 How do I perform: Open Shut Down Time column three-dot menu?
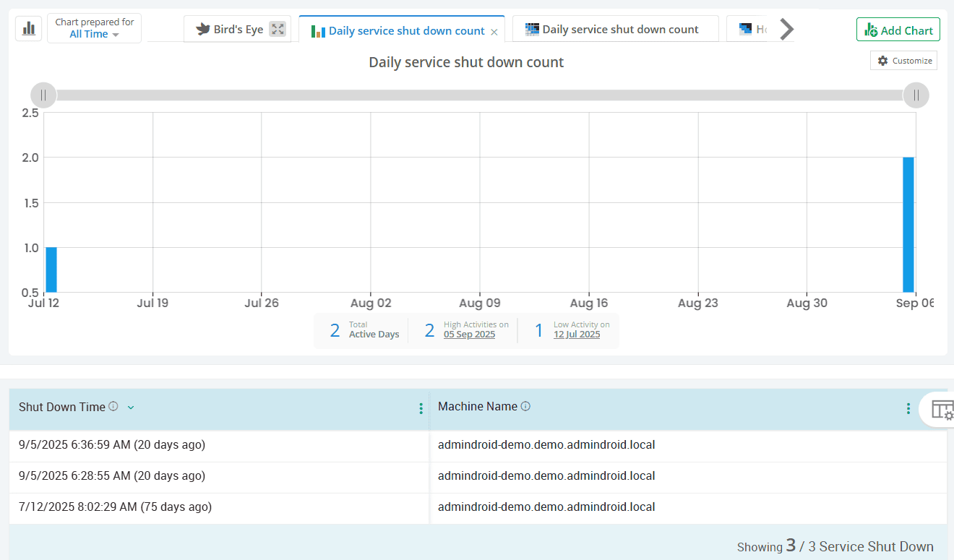pyautogui.click(x=421, y=408)
